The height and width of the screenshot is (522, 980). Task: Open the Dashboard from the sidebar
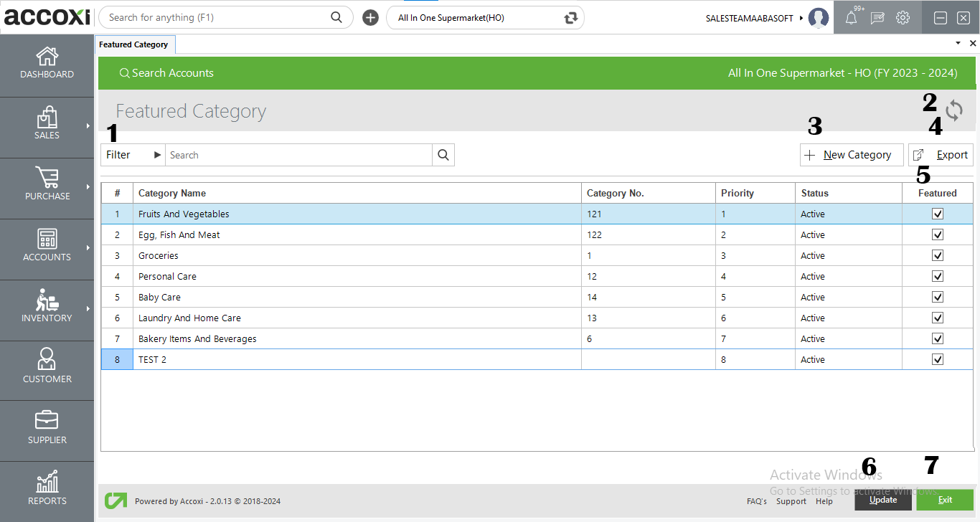point(47,63)
